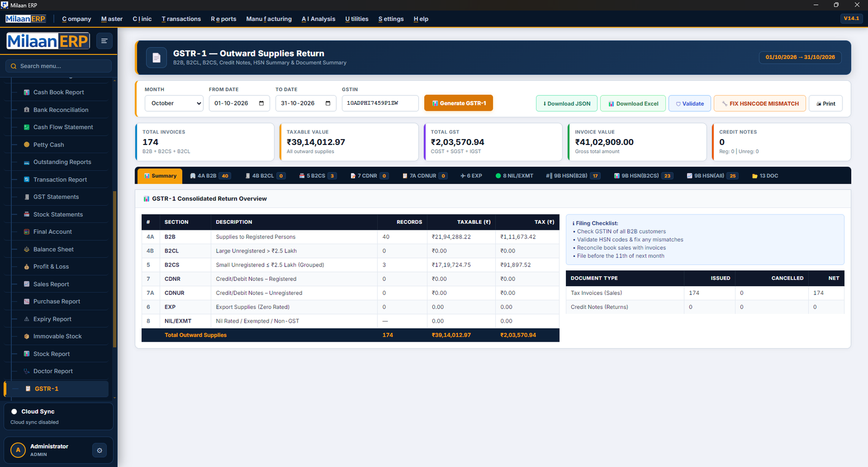Click the Final Account icon
This screenshot has height=467, width=868.
(27, 232)
